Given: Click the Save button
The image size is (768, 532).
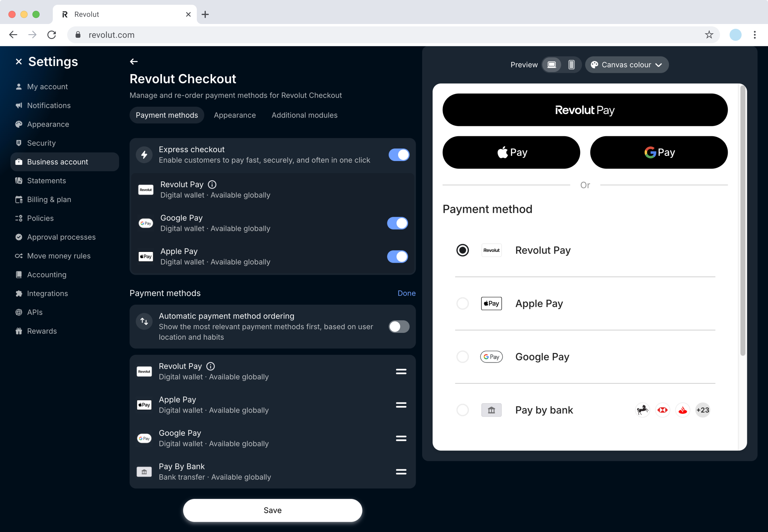Looking at the screenshot, I should [x=272, y=510].
